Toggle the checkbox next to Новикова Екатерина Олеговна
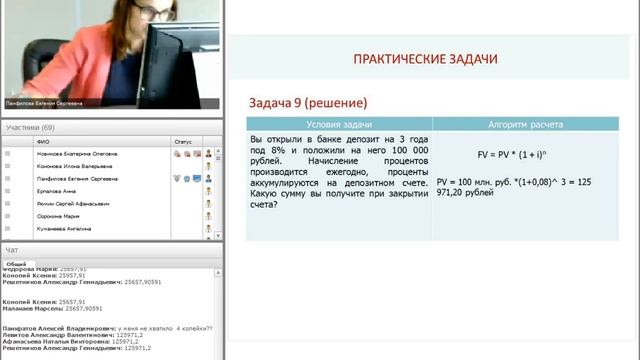 click(x=7, y=154)
